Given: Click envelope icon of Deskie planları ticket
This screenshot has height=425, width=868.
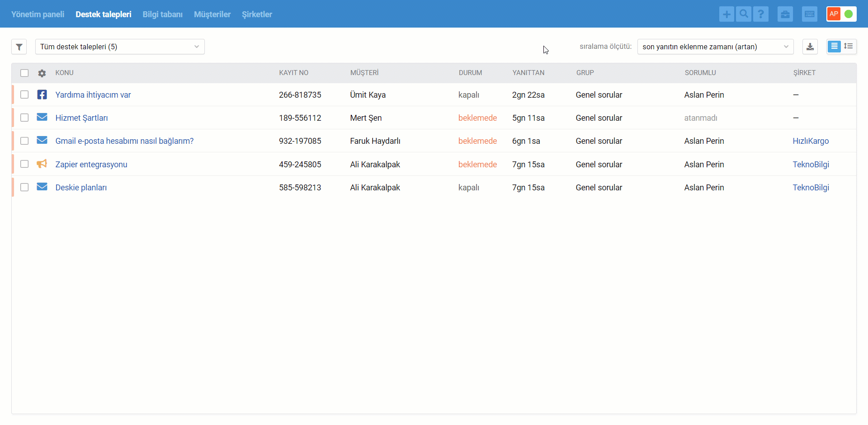Looking at the screenshot, I should click(42, 187).
